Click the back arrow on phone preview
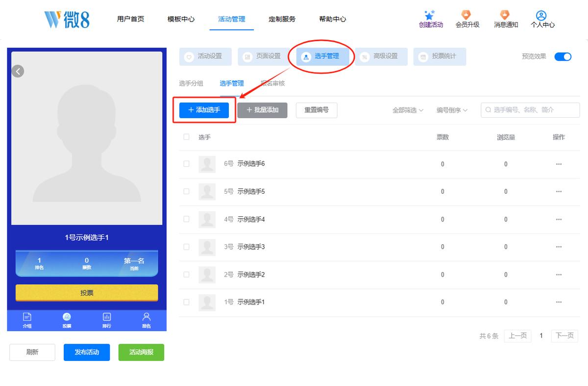The image size is (588, 386). coord(18,71)
